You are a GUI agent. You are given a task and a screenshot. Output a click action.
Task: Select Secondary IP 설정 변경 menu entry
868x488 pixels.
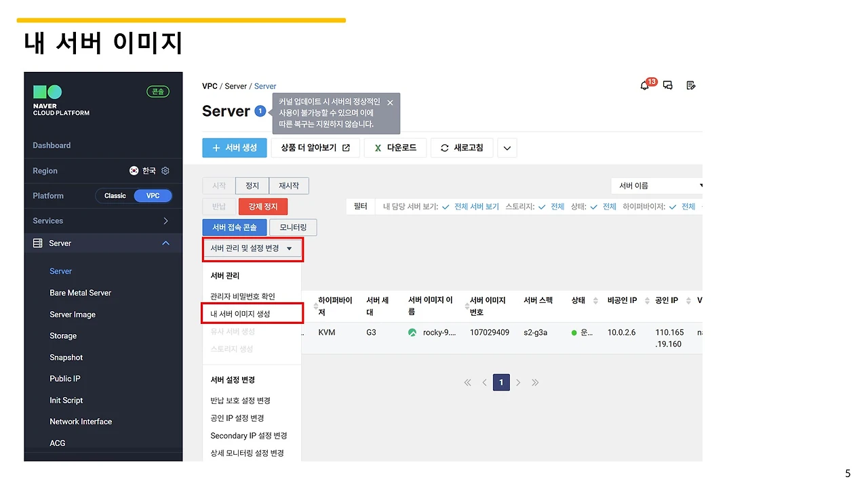tap(249, 436)
